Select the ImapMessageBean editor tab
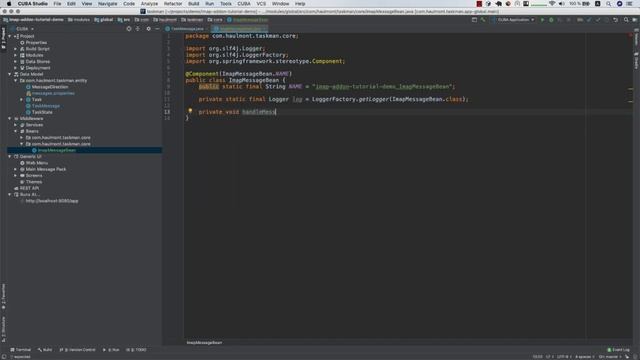The width and height of the screenshot is (640, 360). tap(240, 29)
